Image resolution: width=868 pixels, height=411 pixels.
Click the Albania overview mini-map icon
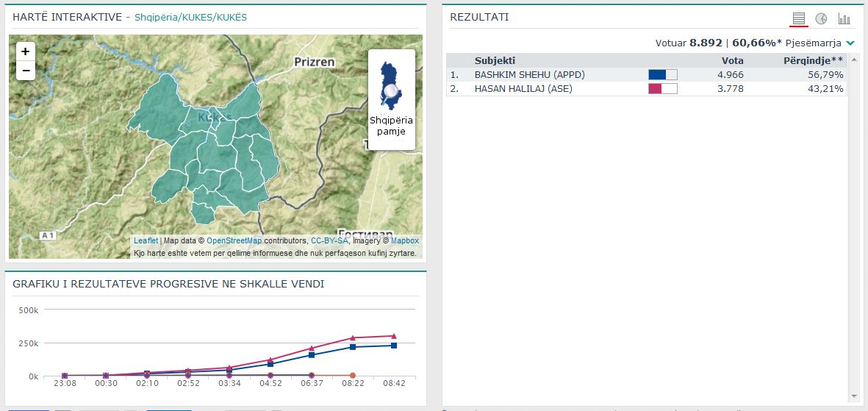coord(391,87)
